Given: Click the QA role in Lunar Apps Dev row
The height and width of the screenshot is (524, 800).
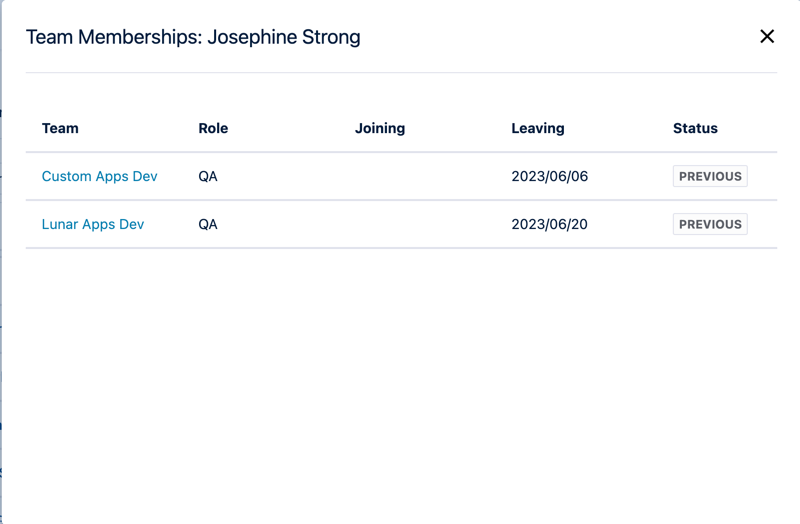Looking at the screenshot, I should point(208,224).
